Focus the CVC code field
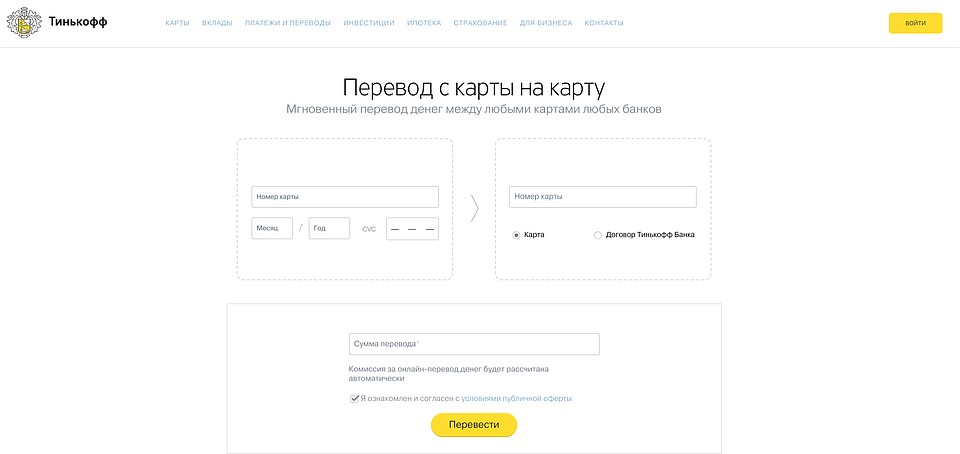 [413, 229]
